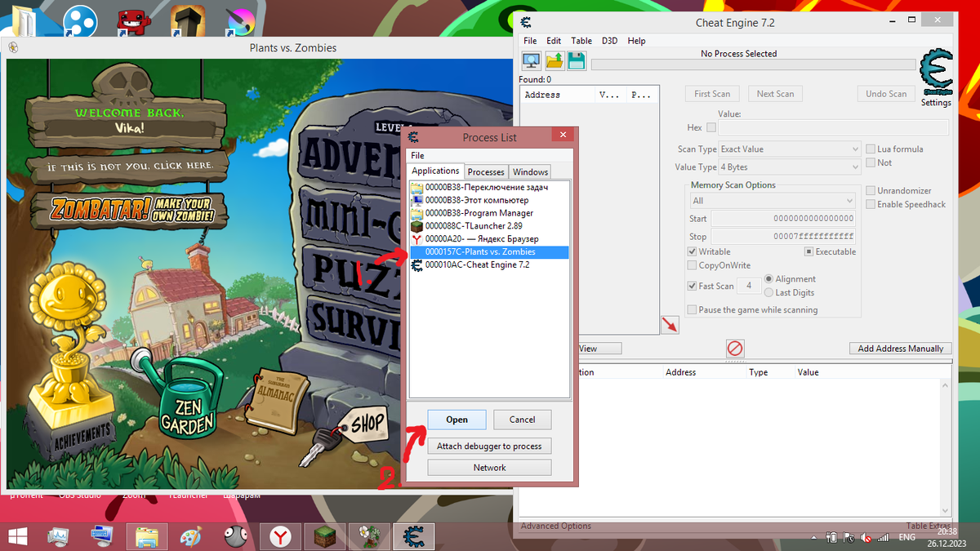Click the Network button
The image size is (980, 551).
point(489,468)
